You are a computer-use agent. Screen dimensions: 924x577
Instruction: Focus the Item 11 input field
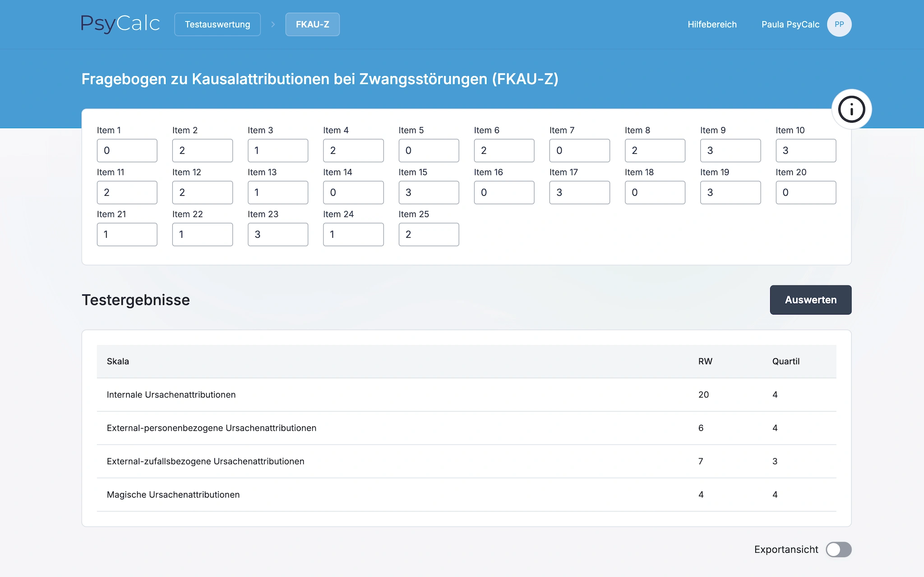tap(127, 193)
